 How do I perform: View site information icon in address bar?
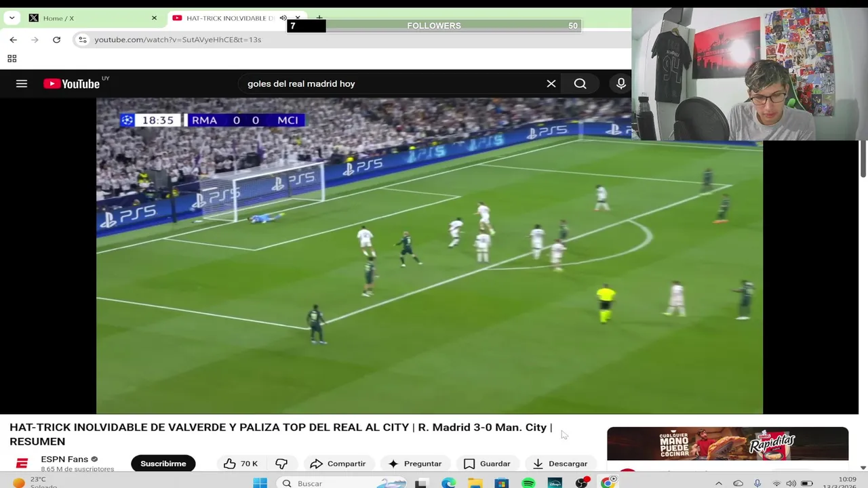pos(82,39)
